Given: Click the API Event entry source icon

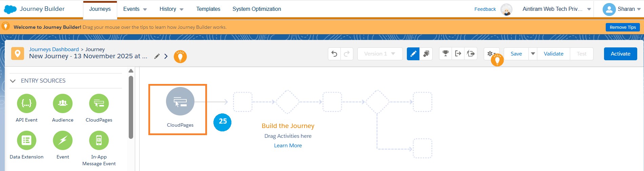Looking at the screenshot, I should [26, 104].
